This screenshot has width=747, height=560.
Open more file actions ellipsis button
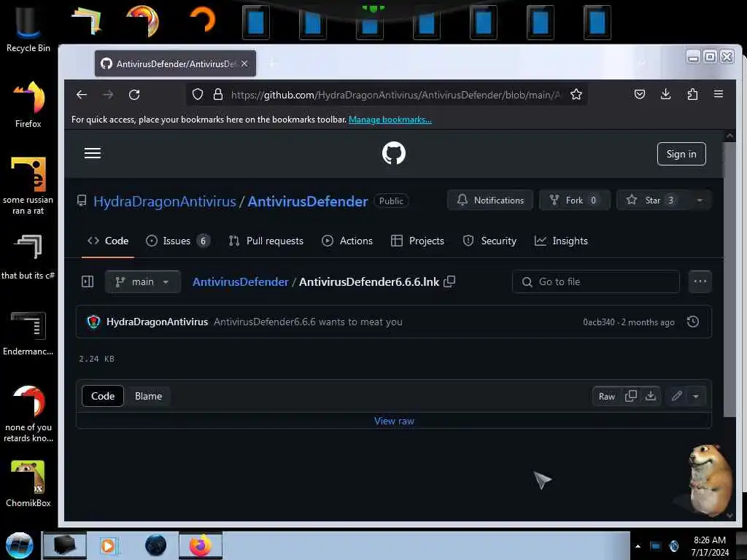point(700,281)
